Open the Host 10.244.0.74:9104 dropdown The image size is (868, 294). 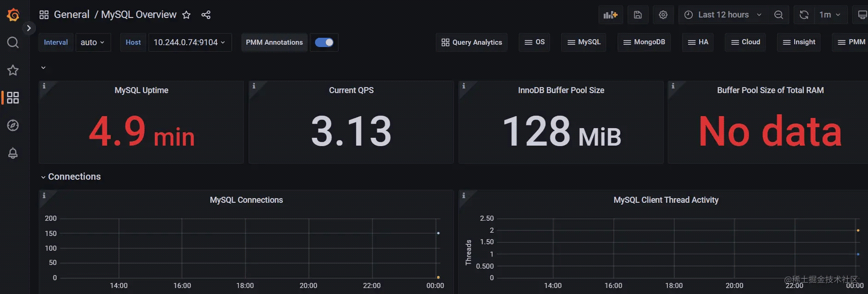click(x=190, y=42)
